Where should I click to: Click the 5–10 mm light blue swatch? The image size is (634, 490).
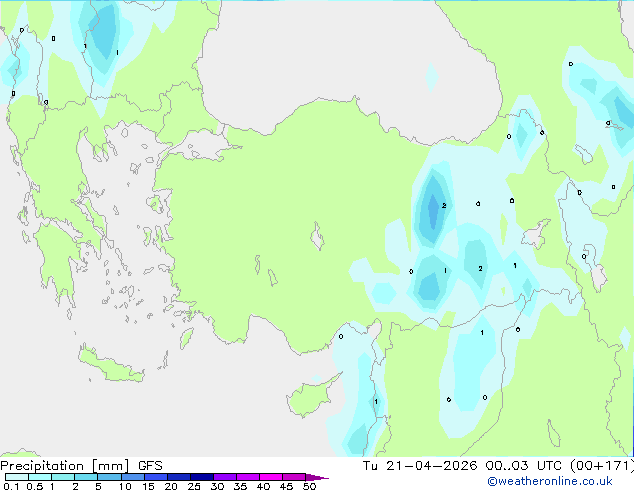tap(109, 477)
